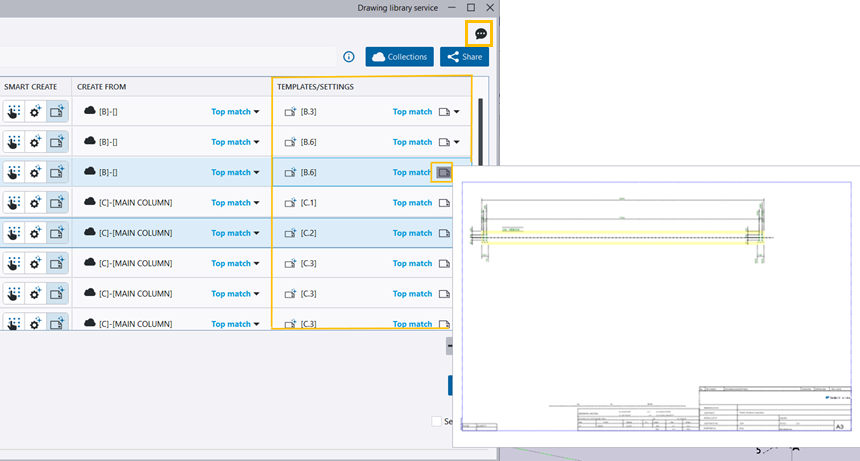
Task: Toggle the checkbox at bottom of the dialog
Action: coord(437,422)
